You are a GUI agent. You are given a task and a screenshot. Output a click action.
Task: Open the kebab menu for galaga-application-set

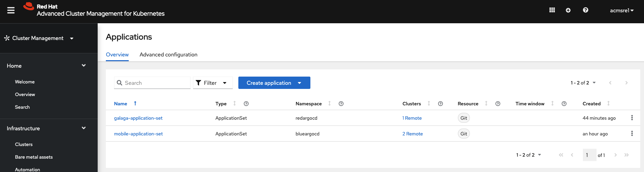tap(632, 118)
